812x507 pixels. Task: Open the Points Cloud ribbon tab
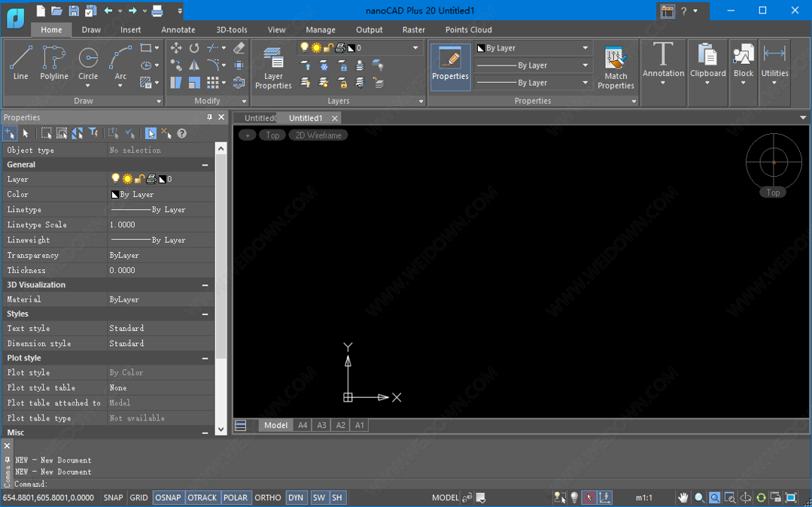tap(469, 29)
